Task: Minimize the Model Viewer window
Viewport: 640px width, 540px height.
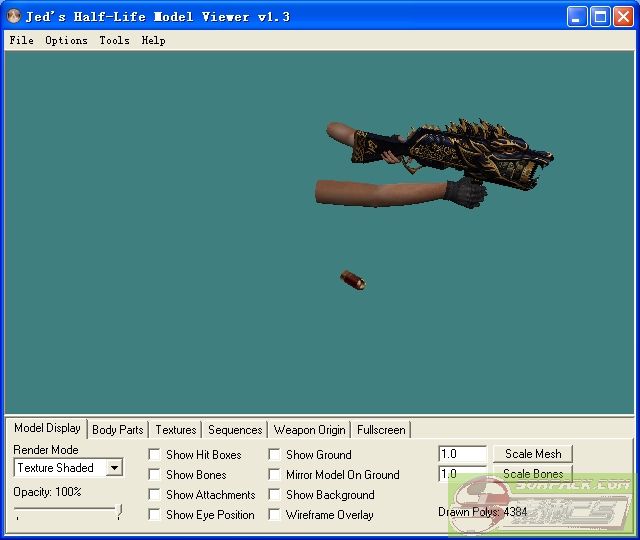Action: 578,16
